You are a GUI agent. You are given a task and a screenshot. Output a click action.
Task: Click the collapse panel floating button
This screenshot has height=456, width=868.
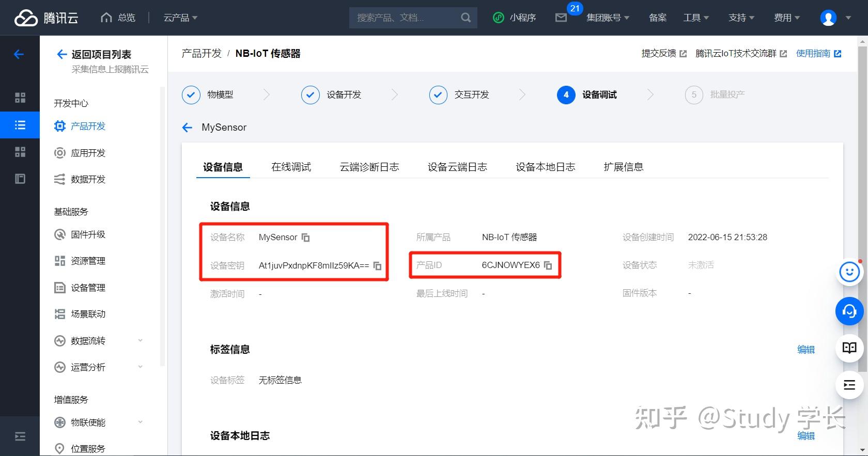click(849, 385)
